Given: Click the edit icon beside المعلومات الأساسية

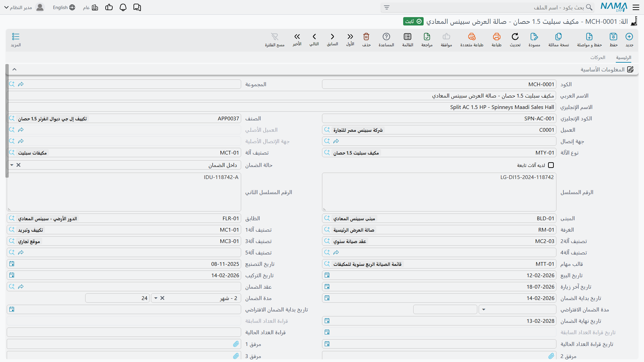Looking at the screenshot, I should tap(631, 69).
